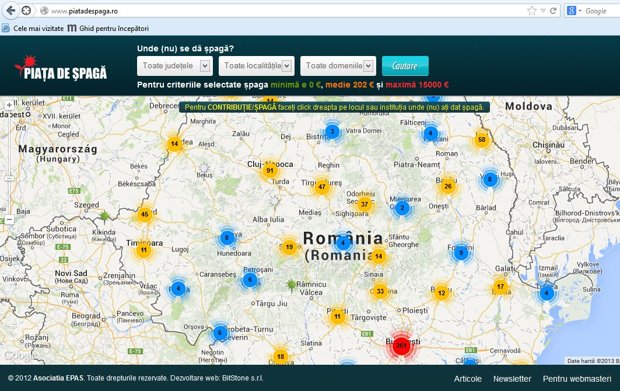Viewport: 620px width, 391px height.
Task: Zoom in on the map with plus button
Action: pyautogui.click(x=9, y=105)
